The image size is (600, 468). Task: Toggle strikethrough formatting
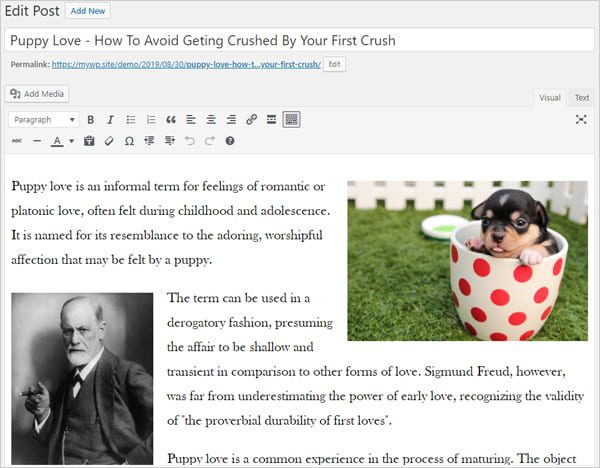(17, 141)
